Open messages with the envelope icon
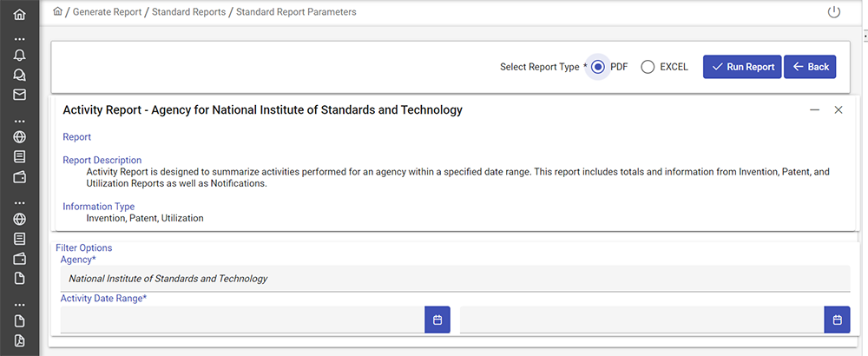Image resolution: width=868 pixels, height=356 pixels. point(19,95)
